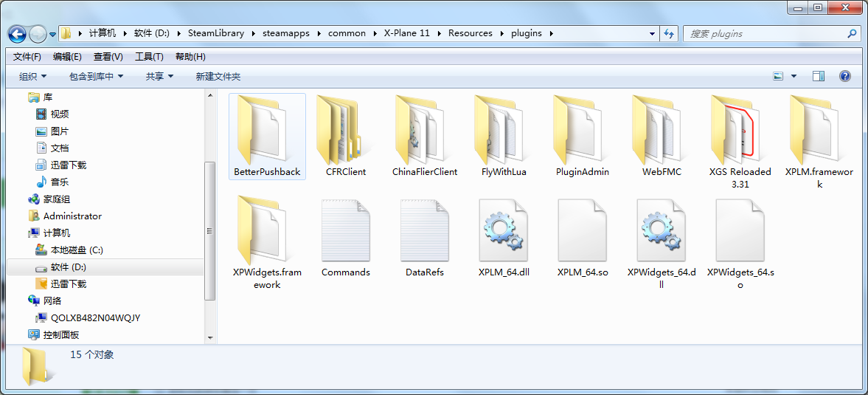Select Administrator in the sidebar
Viewport: 868px width, 395px height.
tap(65, 216)
